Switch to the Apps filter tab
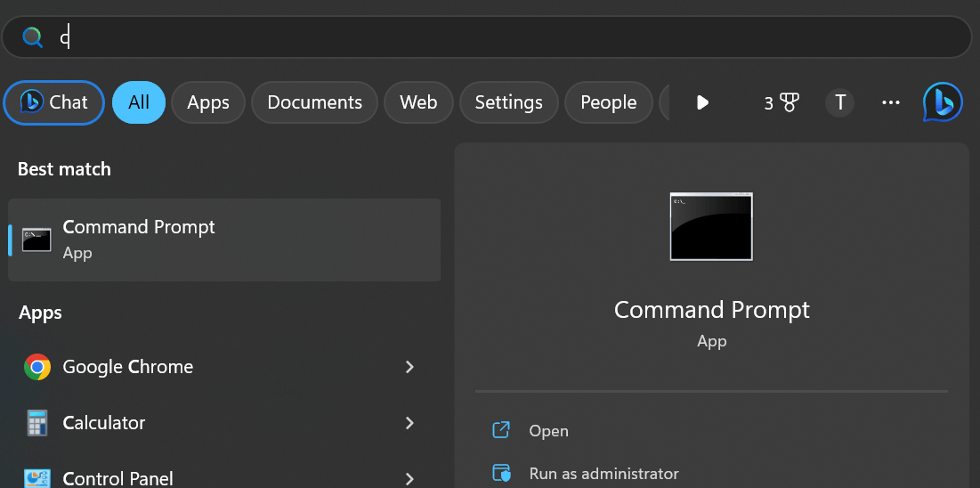Viewport: 980px width, 488px height. pos(208,102)
